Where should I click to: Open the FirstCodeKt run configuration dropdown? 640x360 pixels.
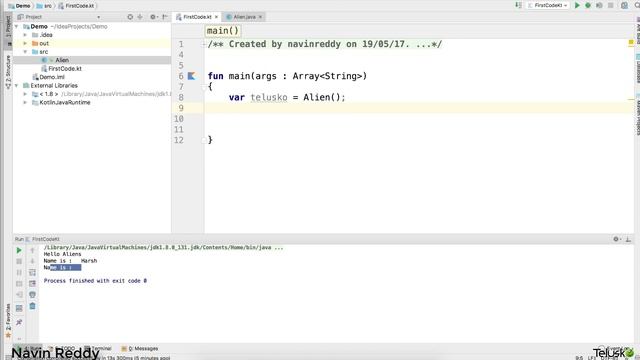(548, 5)
